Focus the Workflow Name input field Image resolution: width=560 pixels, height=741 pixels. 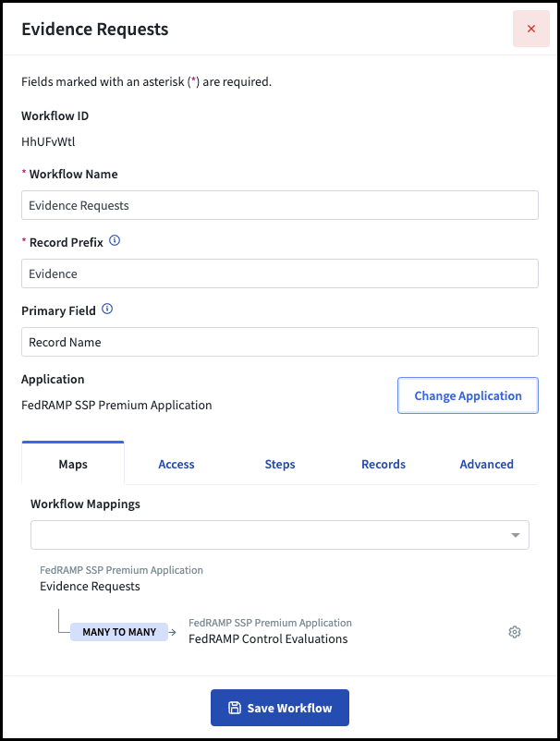(280, 205)
